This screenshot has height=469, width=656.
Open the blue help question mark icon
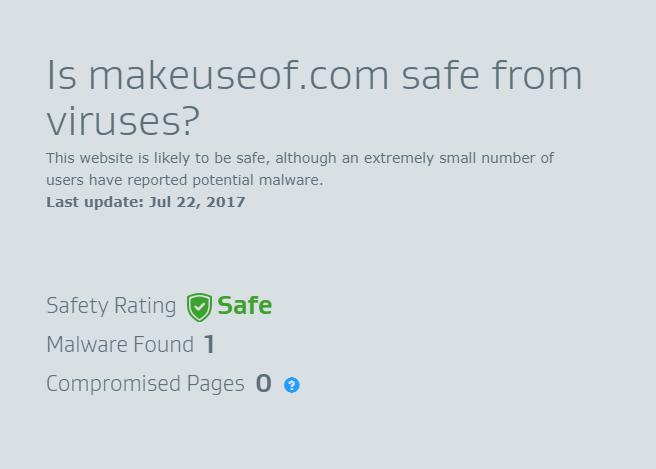pyautogui.click(x=291, y=385)
